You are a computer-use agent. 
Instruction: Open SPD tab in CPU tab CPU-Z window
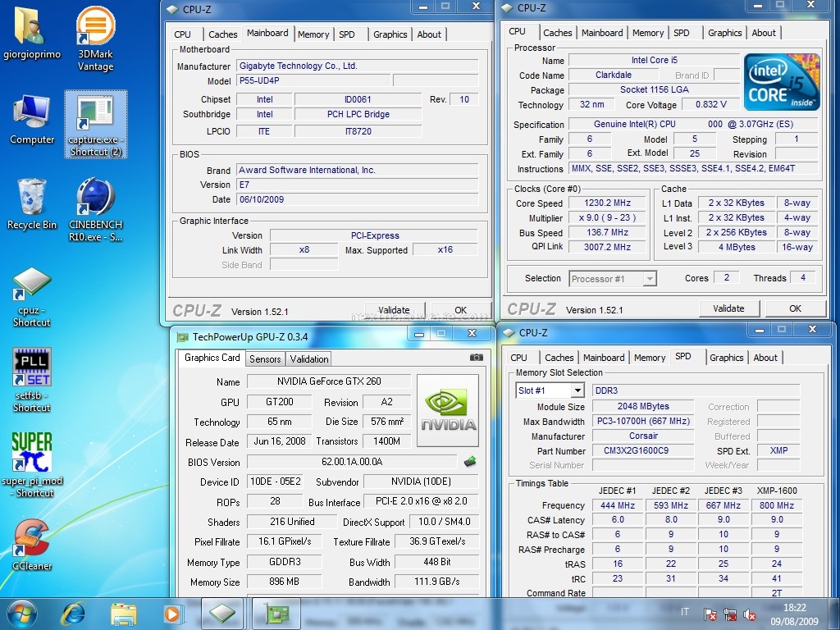682,33
